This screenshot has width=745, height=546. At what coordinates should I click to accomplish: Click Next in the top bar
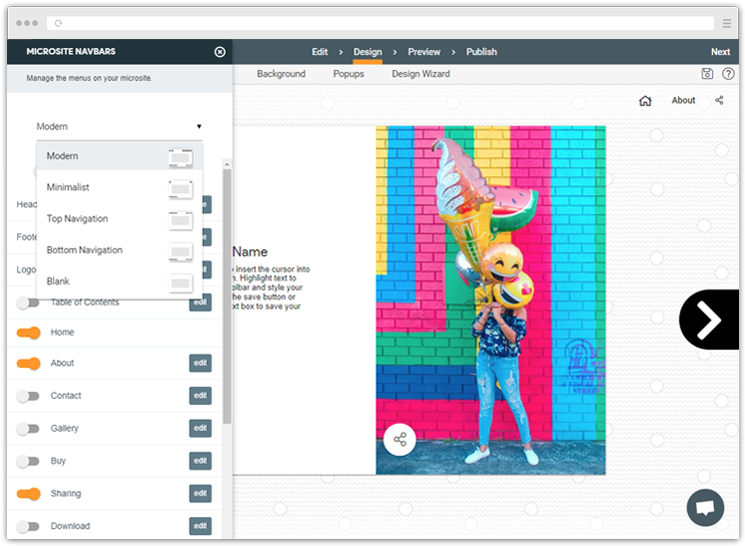720,52
